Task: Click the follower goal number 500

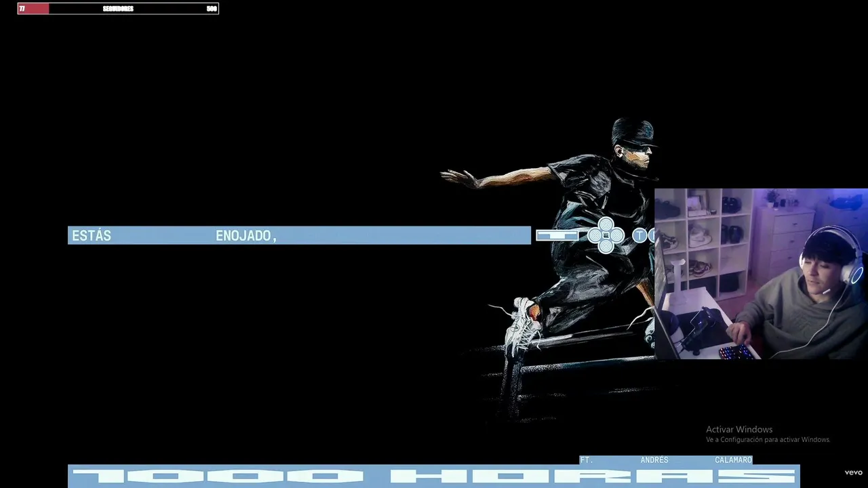Action: click(x=212, y=9)
